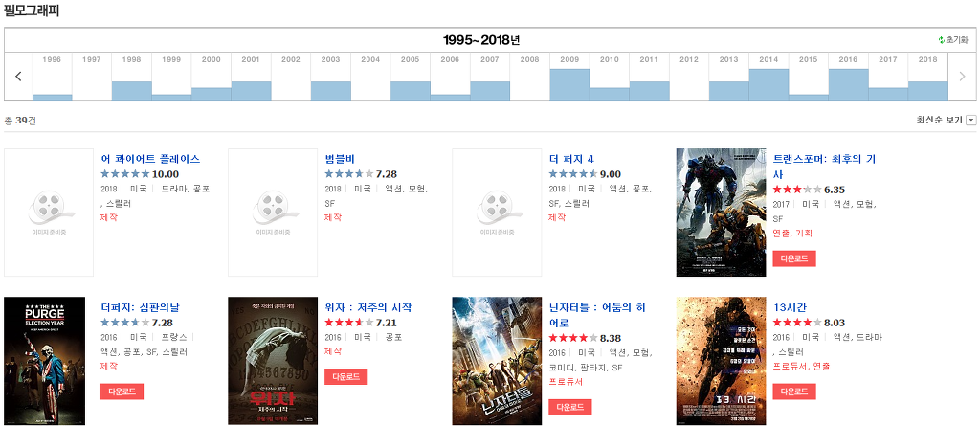Screen dimensions: 980x426
Task: Select the 2011 bar in timeline
Action: [650, 91]
